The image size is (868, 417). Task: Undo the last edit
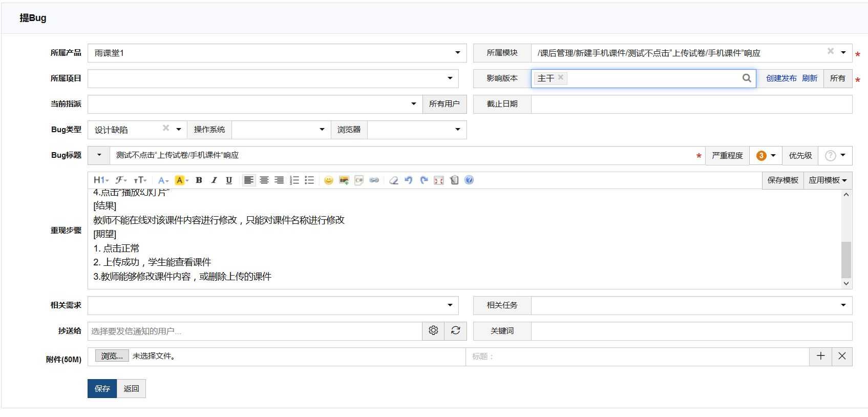tap(409, 180)
